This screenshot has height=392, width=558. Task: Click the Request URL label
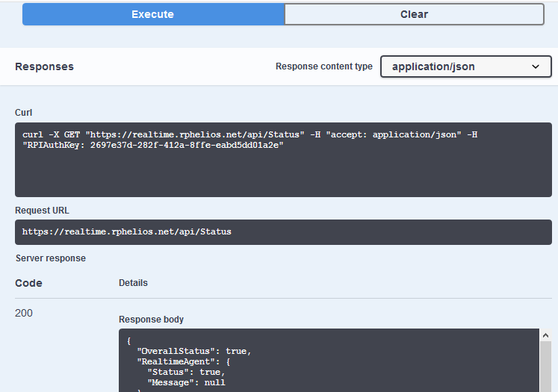click(x=42, y=211)
